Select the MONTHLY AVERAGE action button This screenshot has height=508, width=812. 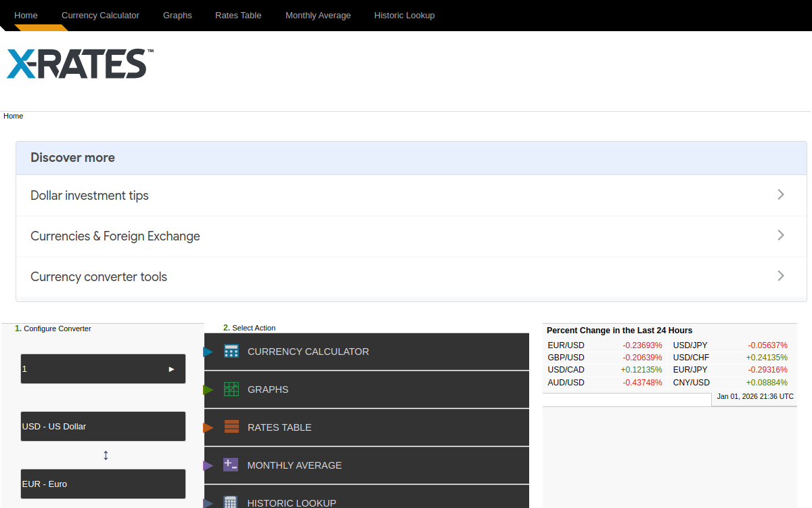[x=367, y=465]
